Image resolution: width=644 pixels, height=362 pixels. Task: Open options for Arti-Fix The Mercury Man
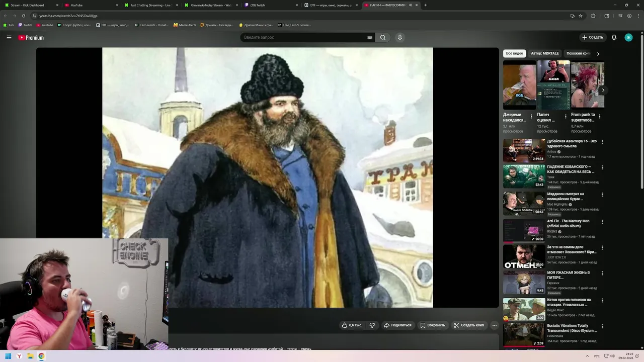pos(602,222)
